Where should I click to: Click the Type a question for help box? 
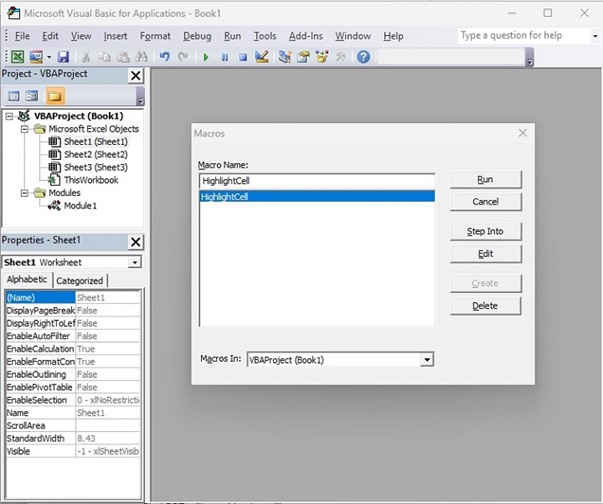click(524, 36)
